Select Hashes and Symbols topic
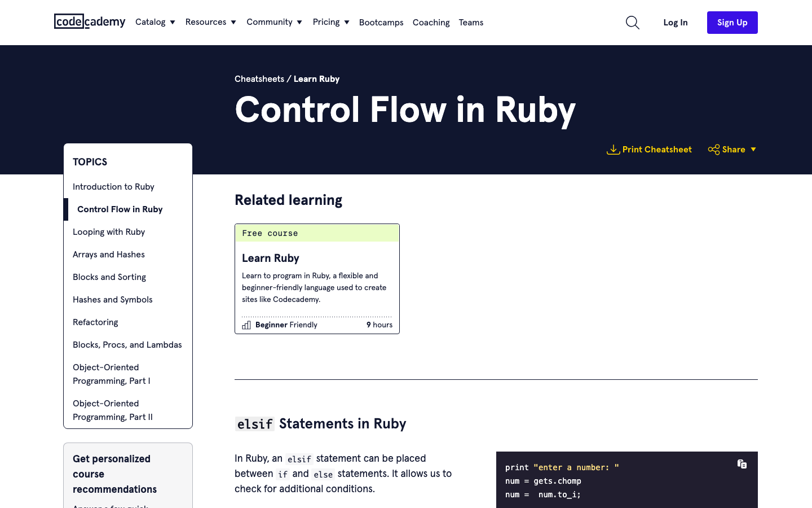This screenshot has width=812, height=508. [113, 300]
